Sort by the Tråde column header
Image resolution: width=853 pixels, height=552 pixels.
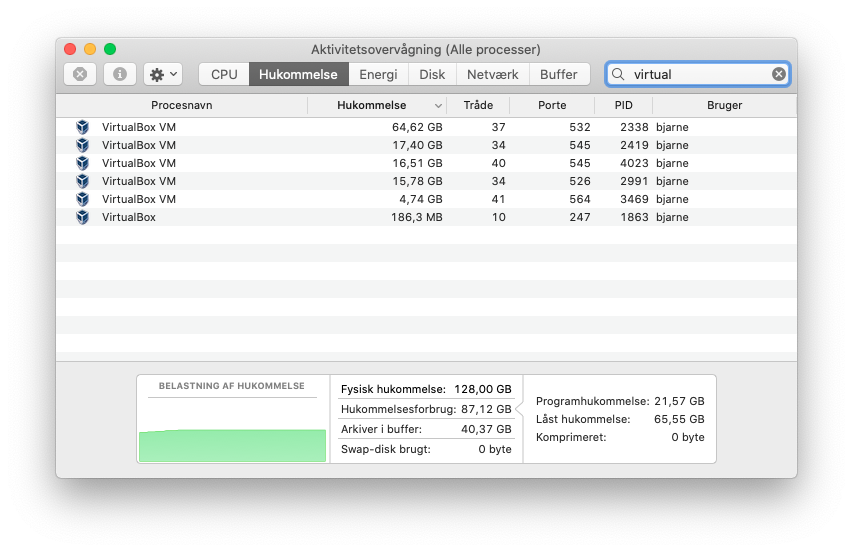pos(478,105)
